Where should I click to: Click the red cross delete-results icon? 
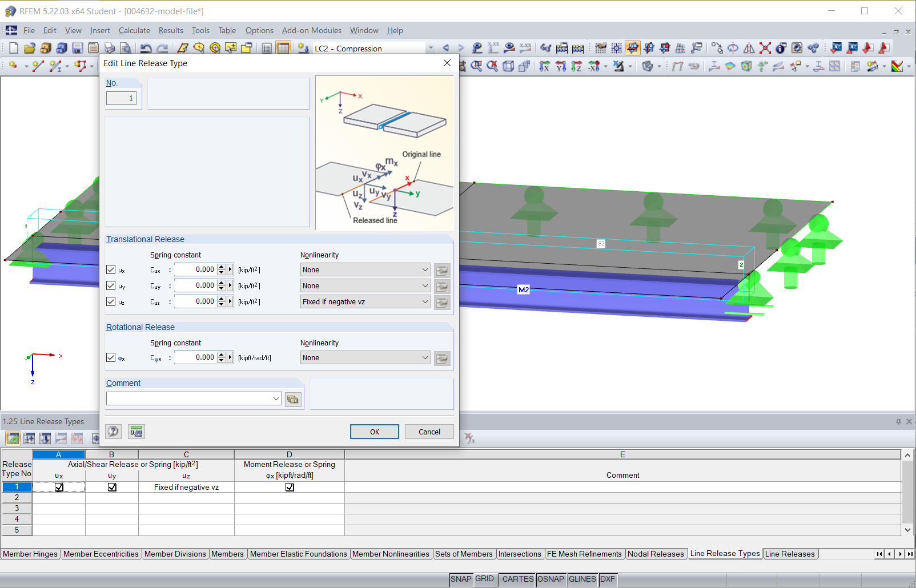(765, 48)
